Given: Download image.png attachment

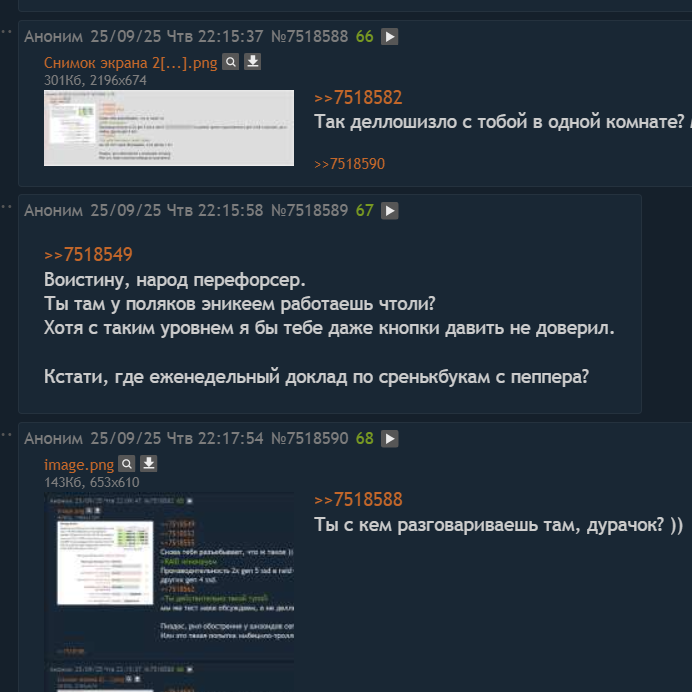Looking at the screenshot, I should pos(149,464).
